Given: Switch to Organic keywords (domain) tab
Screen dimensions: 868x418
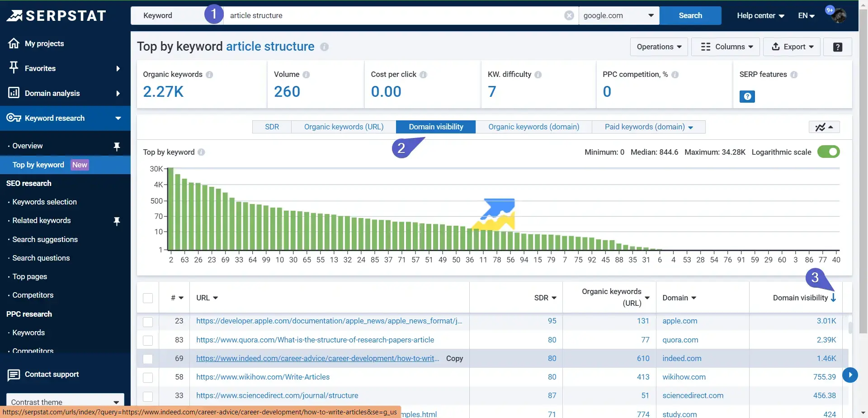Looking at the screenshot, I should coord(533,127).
